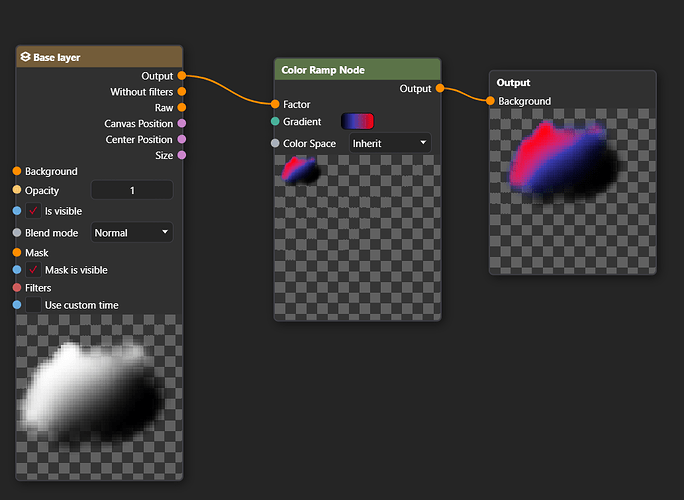This screenshot has height=500, width=684.
Task: Open the Gradient color ramp swatch
Action: [x=357, y=121]
